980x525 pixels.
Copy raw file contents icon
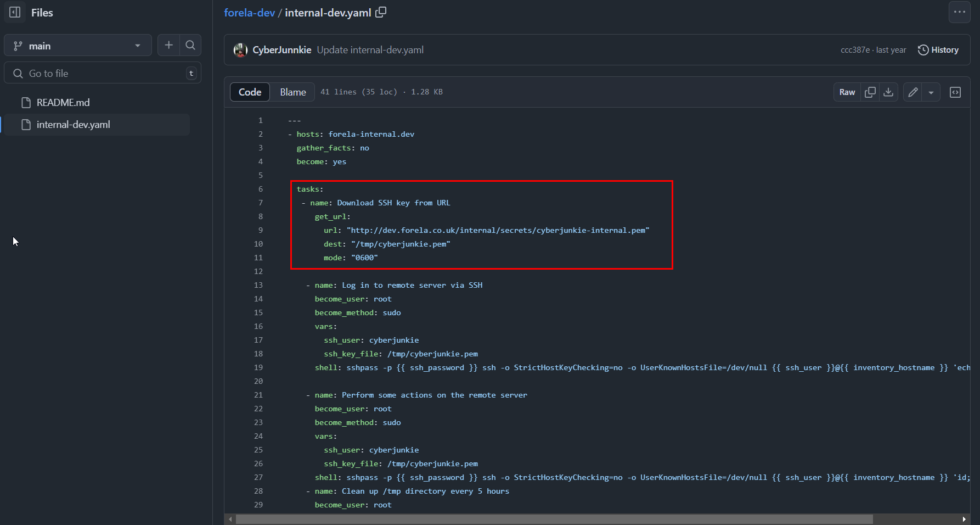870,92
